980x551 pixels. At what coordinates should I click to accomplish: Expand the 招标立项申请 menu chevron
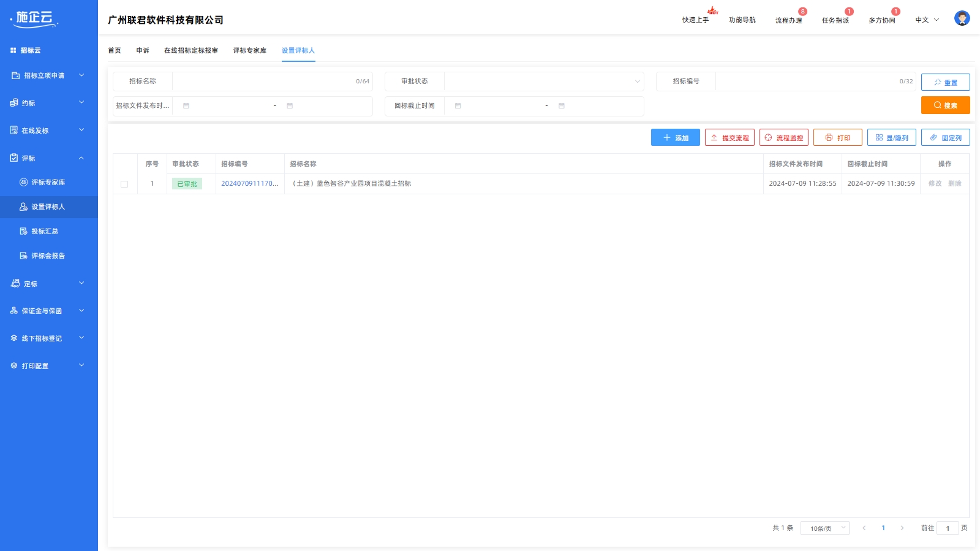[81, 75]
